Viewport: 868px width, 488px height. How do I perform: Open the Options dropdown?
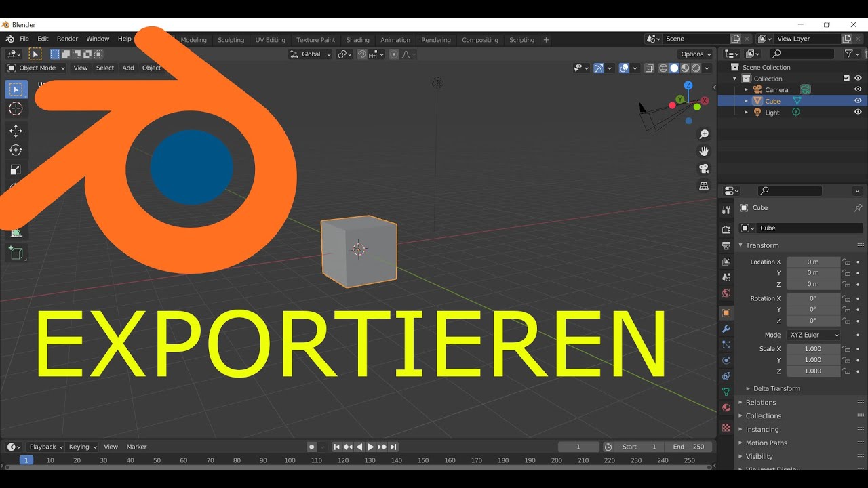[696, 54]
